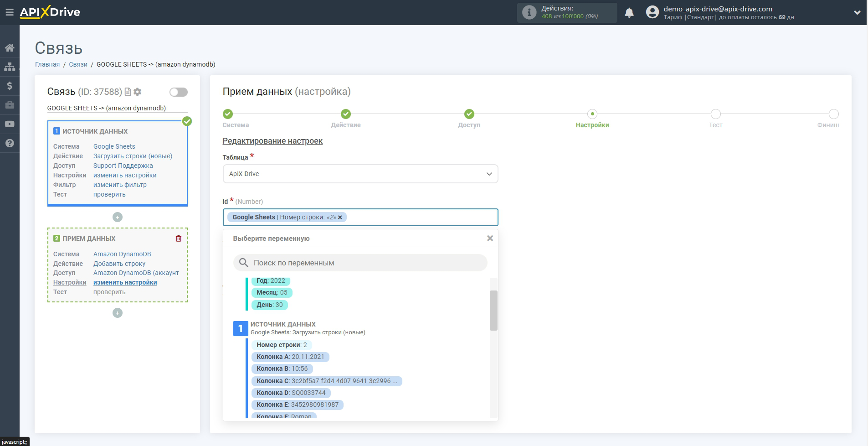This screenshot has height=446, width=868.
Task: Add step below the data source block
Action: tap(118, 217)
